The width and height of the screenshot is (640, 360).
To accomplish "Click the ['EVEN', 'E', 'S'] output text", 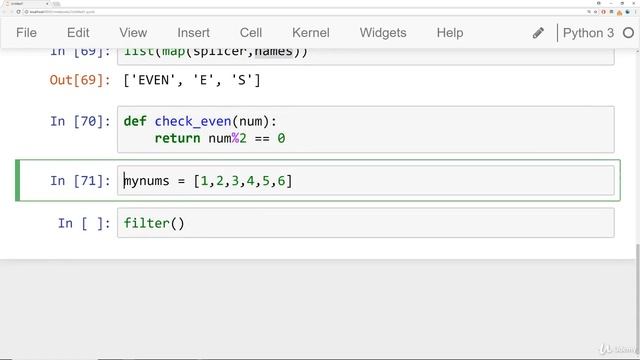I will point(192,80).
